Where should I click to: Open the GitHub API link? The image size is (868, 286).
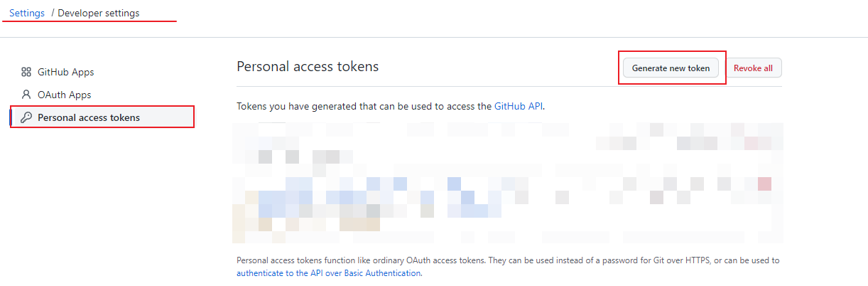coord(519,106)
